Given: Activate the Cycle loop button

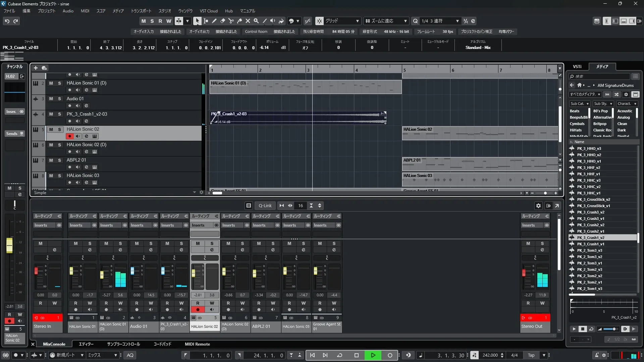Looking at the screenshot, I should (x=339, y=355).
